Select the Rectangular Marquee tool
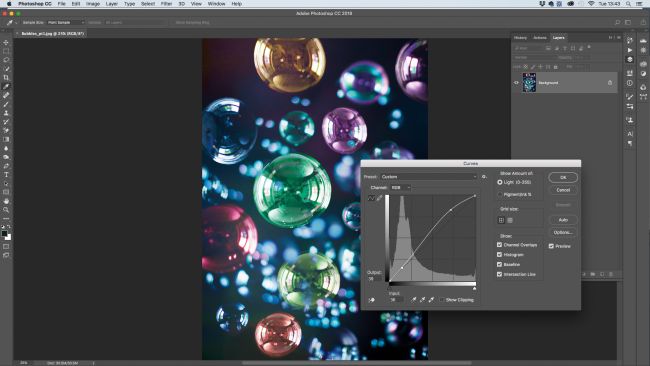Viewport: 650px width, 366px height. click(6, 51)
